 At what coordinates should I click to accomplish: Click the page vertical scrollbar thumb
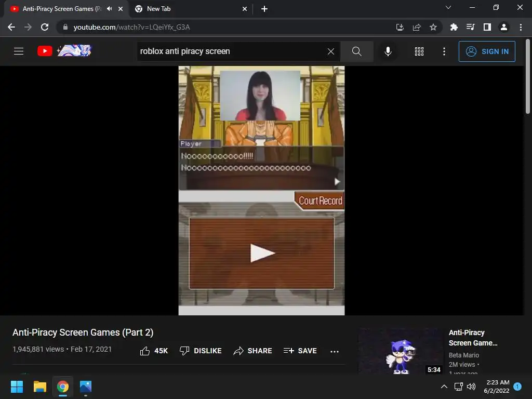[528, 77]
